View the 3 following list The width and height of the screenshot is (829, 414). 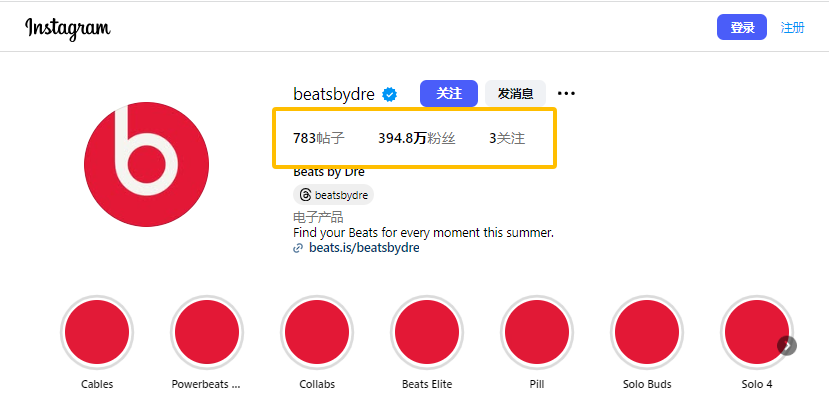[507, 139]
